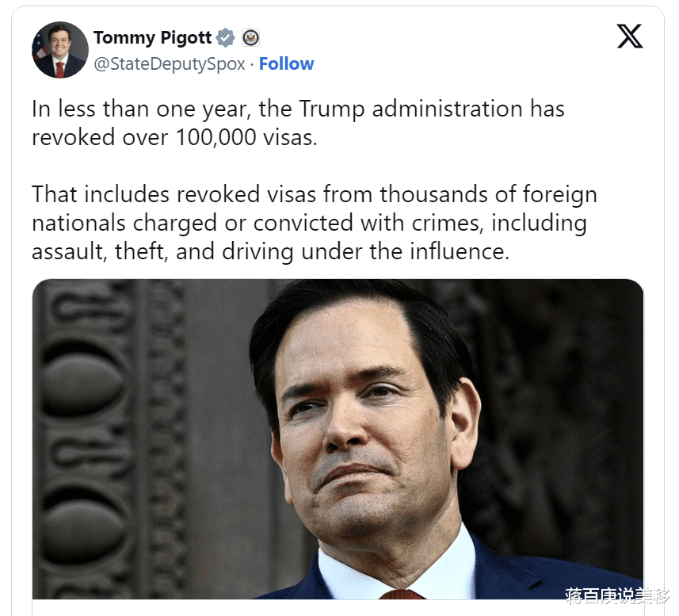Click the blue verified checkmark badge
The image size is (679, 616).
click(225, 38)
